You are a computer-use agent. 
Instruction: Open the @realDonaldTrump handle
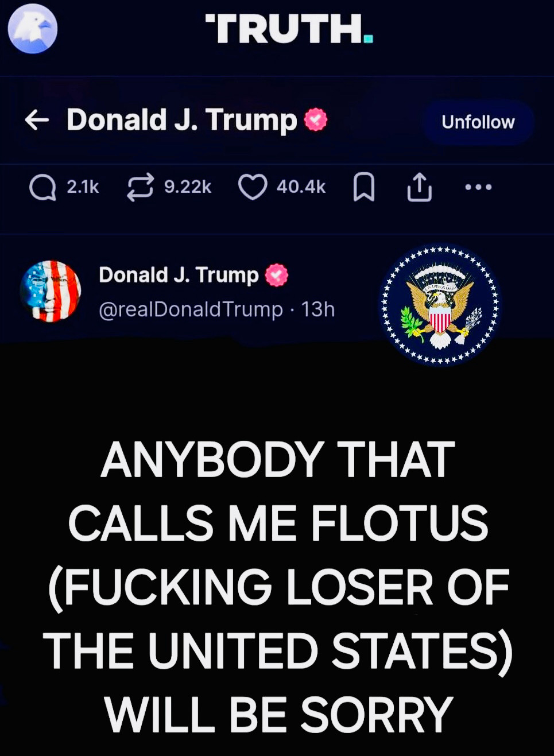click(191, 309)
